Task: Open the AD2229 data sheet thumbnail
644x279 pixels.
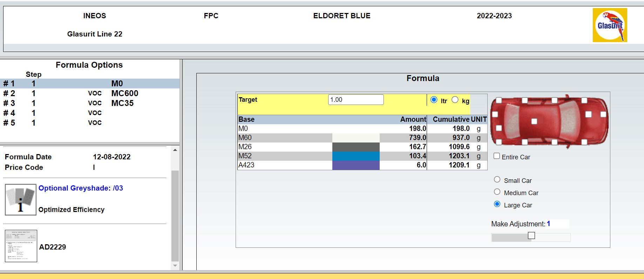Action: (21, 246)
